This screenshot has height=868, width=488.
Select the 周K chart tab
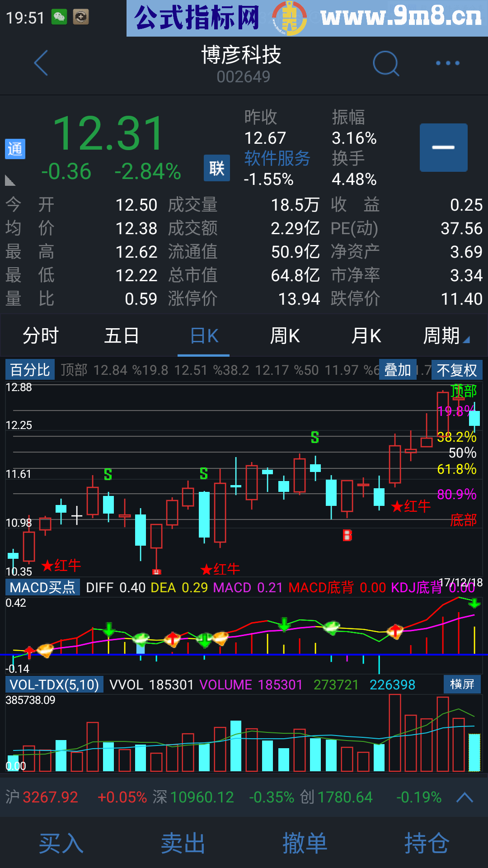pos(285,336)
